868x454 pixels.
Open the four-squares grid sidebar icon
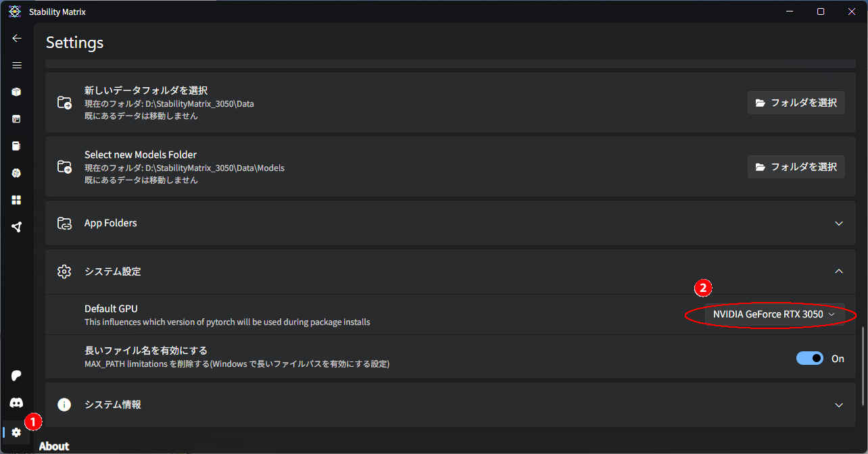coord(17,200)
